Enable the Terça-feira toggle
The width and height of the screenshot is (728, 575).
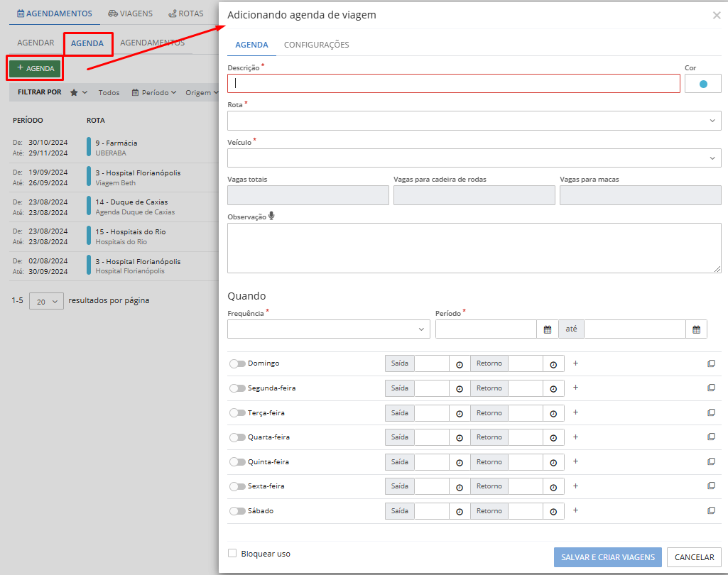237,412
